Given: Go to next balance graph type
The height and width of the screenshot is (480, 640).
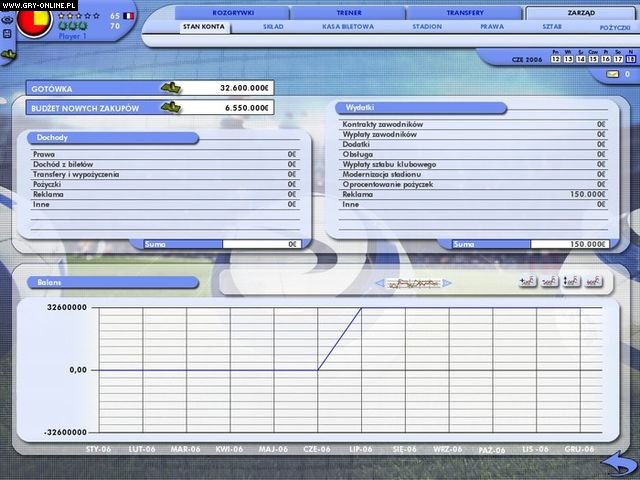Looking at the screenshot, I should [449, 283].
